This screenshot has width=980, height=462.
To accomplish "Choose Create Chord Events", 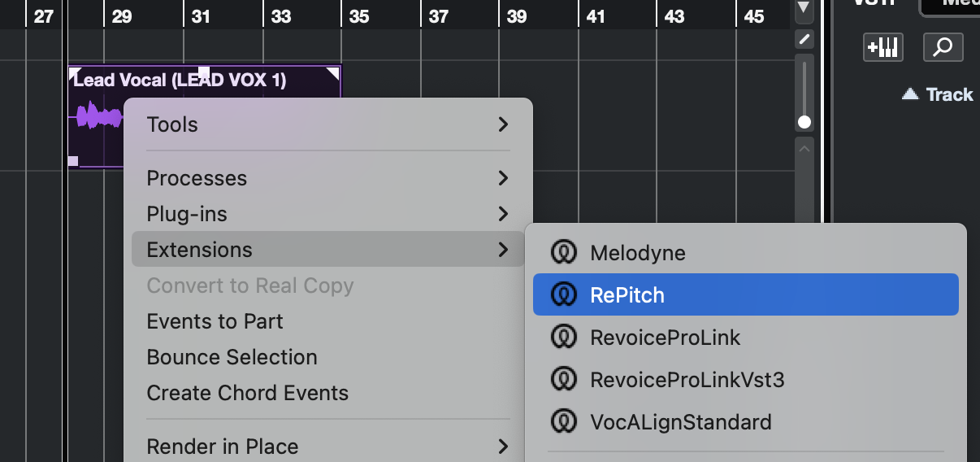I will click(x=247, y=393).
